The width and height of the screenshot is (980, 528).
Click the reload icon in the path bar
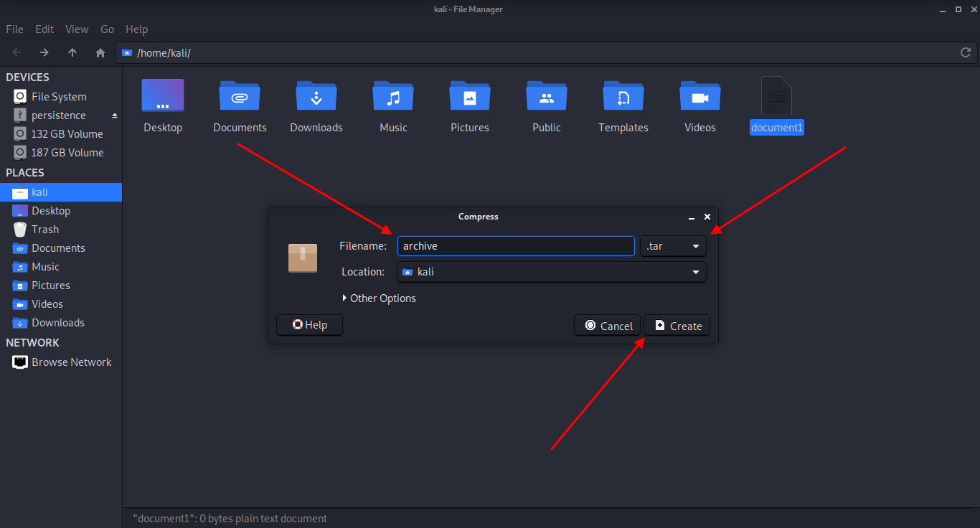(966, 52)
